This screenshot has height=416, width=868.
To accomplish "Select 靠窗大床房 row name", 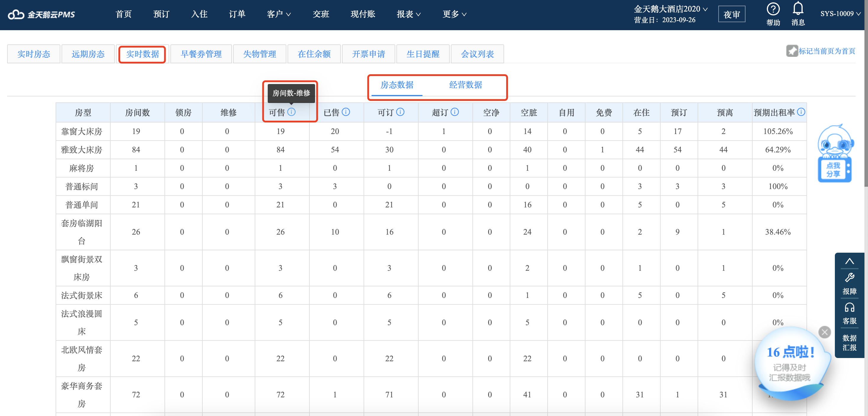I will click(82, 131).
